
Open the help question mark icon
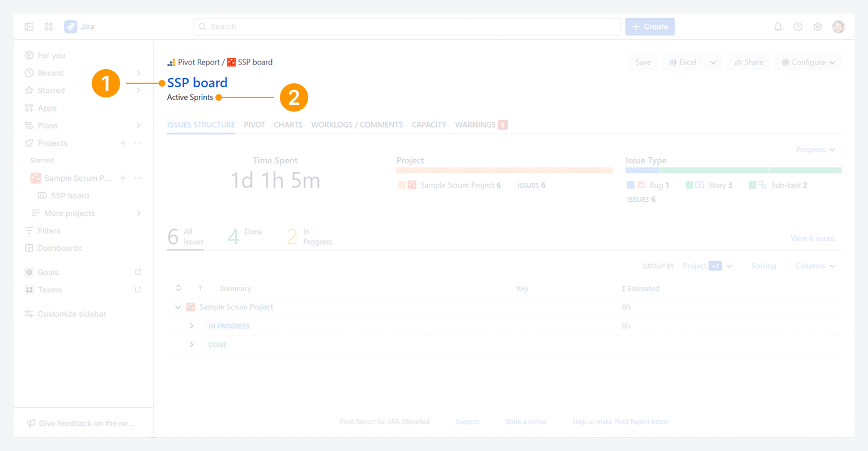coord(798,27)
